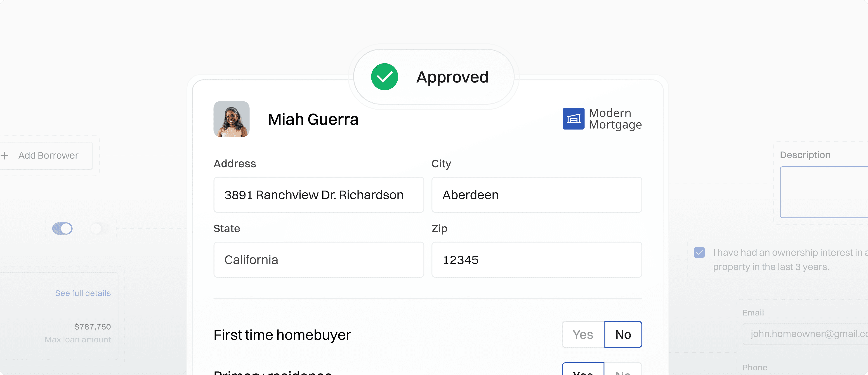Screen dimensions: 868x375
Task: Click the Address input field
Action: click(318, 195)
